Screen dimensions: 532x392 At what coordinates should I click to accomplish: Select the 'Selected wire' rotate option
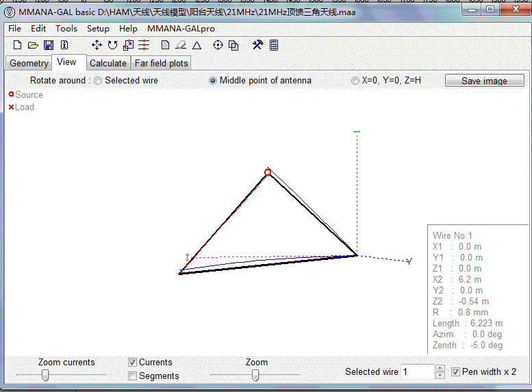pos(99,81)
